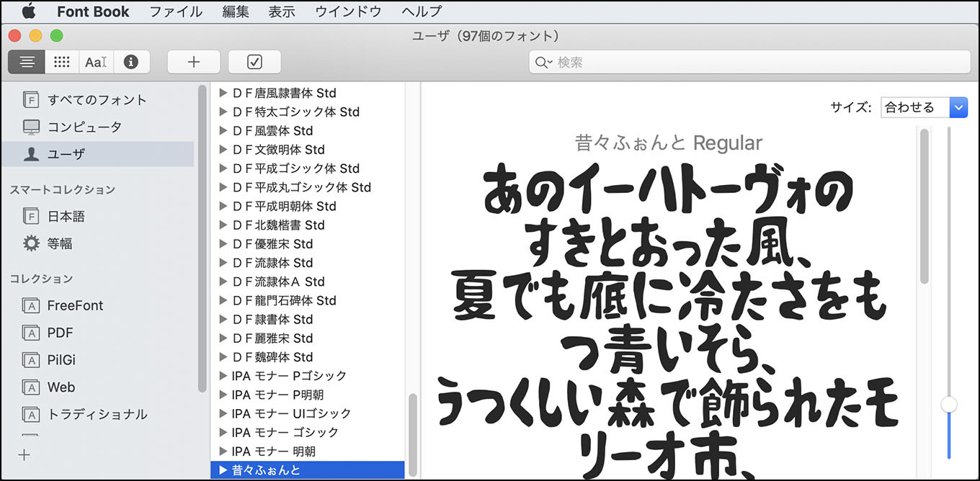
Task: Toggle the enable/disable font checkbox button
Action: 254,62
